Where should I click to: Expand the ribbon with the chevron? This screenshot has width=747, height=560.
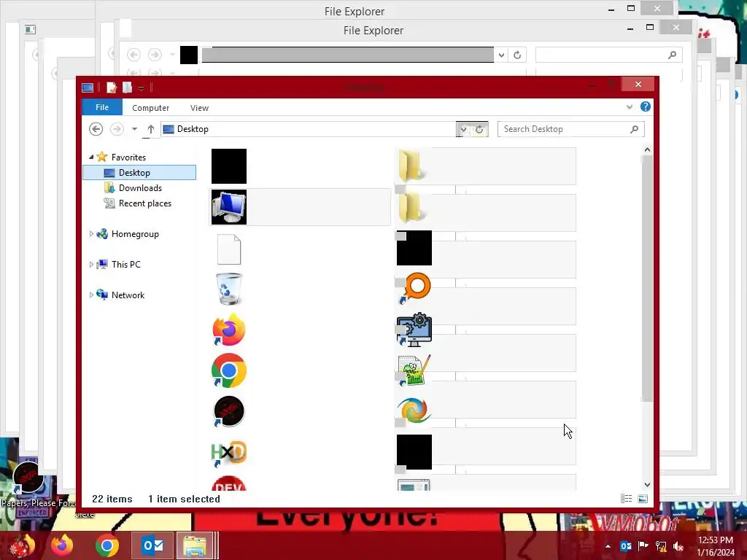pyautogui.click(x=630, y=107)
